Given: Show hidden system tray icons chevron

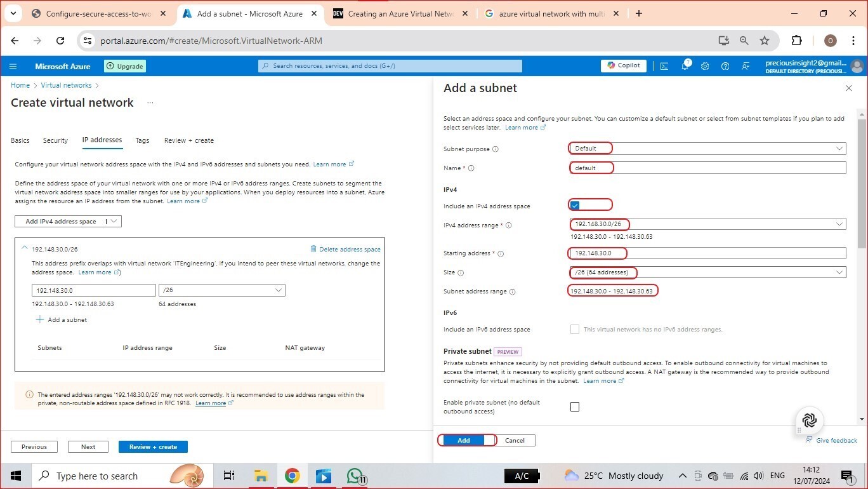Looking at the screenshot, I should pos(683,476).
